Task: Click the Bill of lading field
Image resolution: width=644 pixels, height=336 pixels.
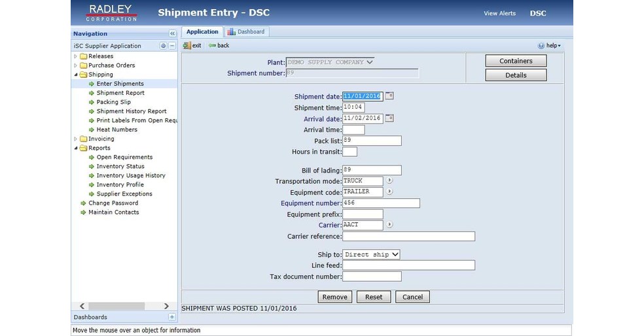Action: point(372,170)
